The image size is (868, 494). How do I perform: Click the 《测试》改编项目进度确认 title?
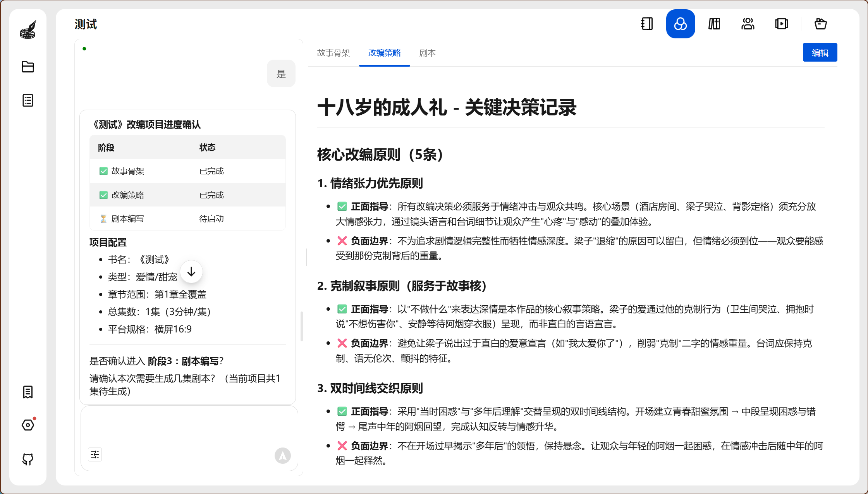click(x=145, y=125)
